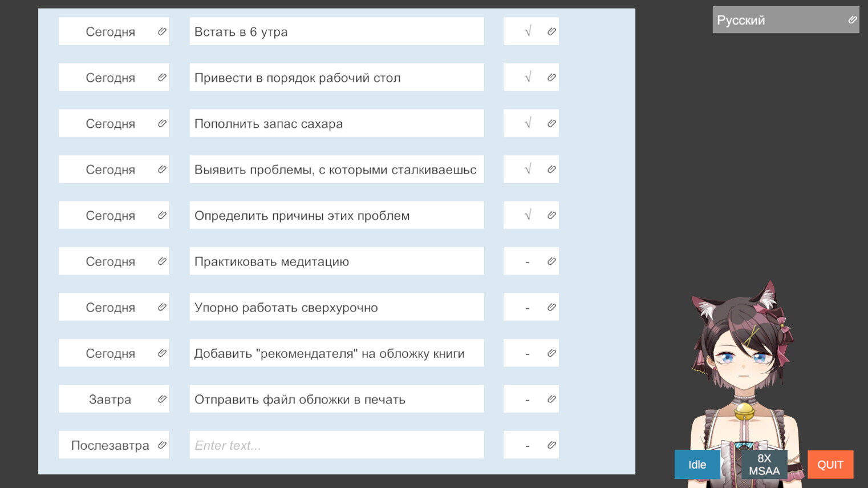Toggle the checkmark status of "Встать в 6 утра"
This screenshot has height=488, width=868.
click(526, 31)
